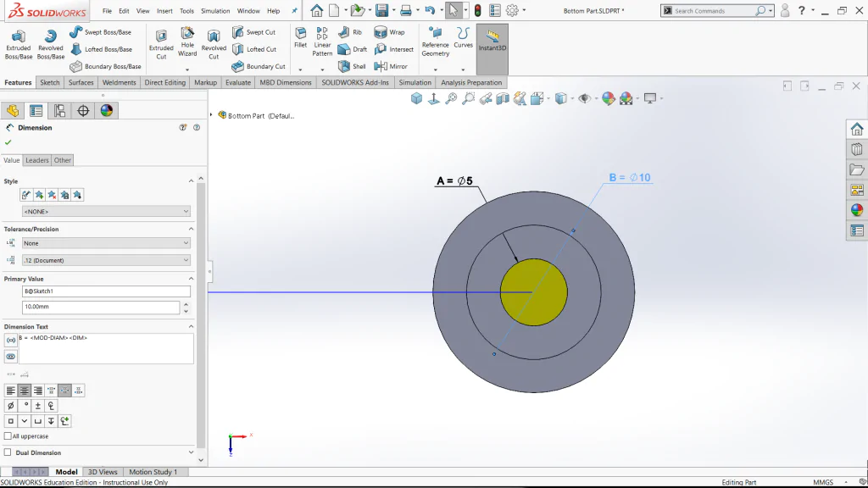Screen dimensions: 868x488
Task: Open the Motion Study 1 tab
Action: pos(153,472)
